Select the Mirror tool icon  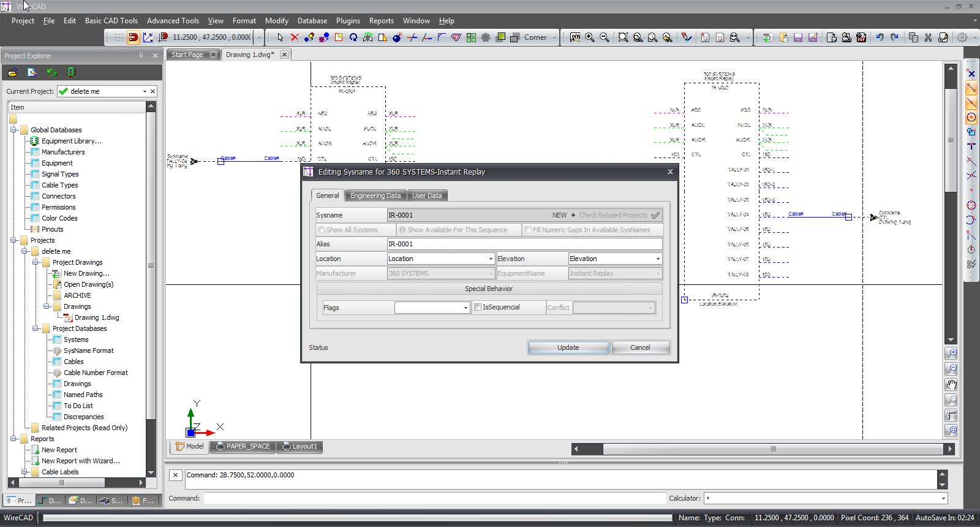point(368,37)
